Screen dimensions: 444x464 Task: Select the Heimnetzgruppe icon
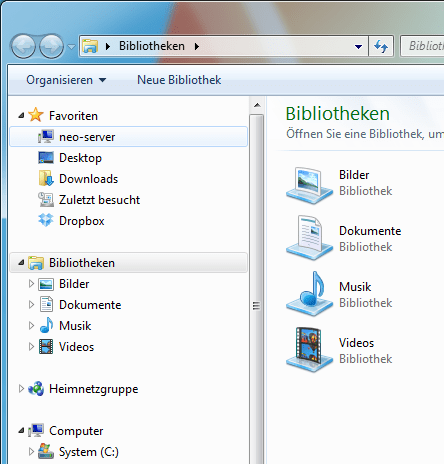tap(36, 389)
